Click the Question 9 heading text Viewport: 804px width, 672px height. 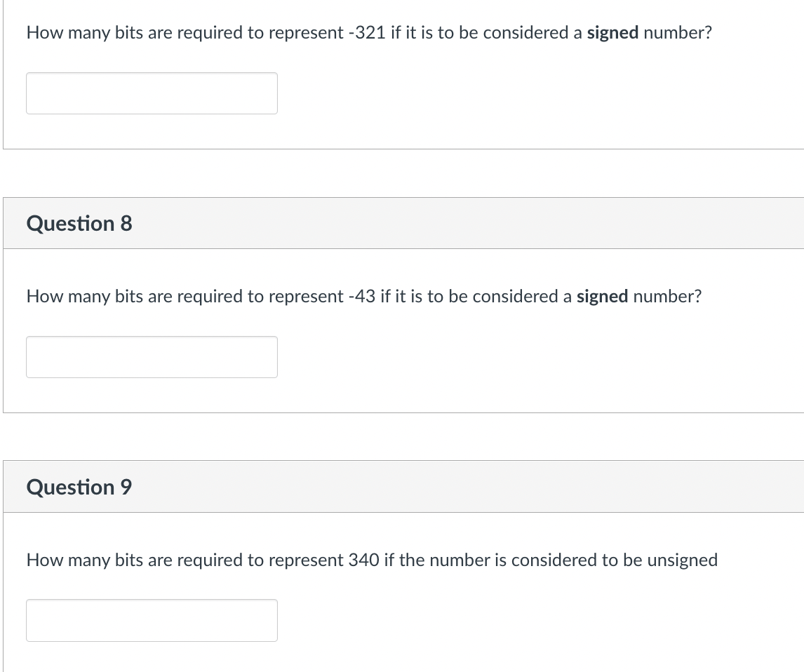[x=79, y=487]
